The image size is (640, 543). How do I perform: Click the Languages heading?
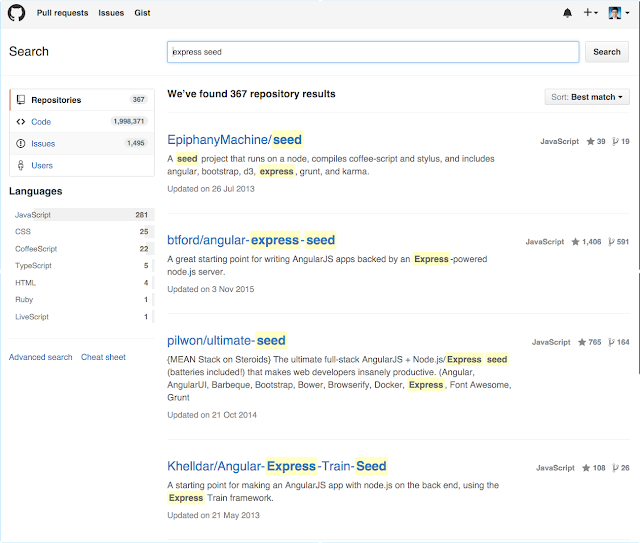[36, 191]
